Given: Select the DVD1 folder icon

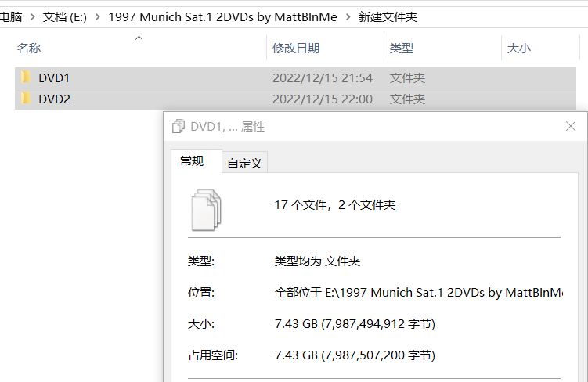Looking at the screenshot, I should click(x=26, y=77).
